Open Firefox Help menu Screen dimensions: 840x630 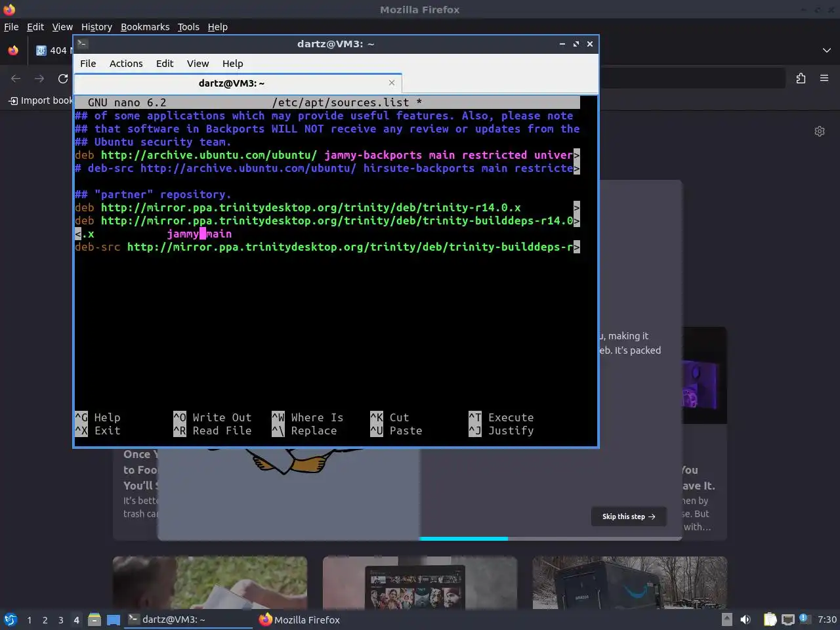pos(217,27)
